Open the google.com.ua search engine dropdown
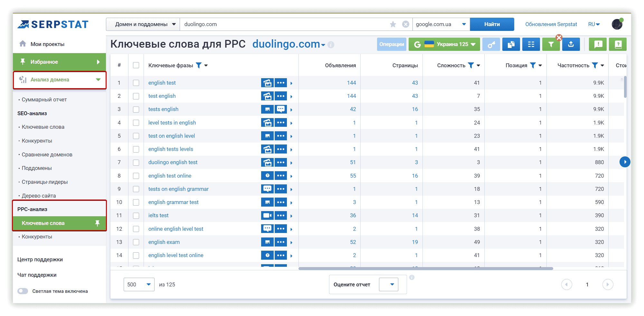This screenshot has width=644, height=316. point(441,24)
